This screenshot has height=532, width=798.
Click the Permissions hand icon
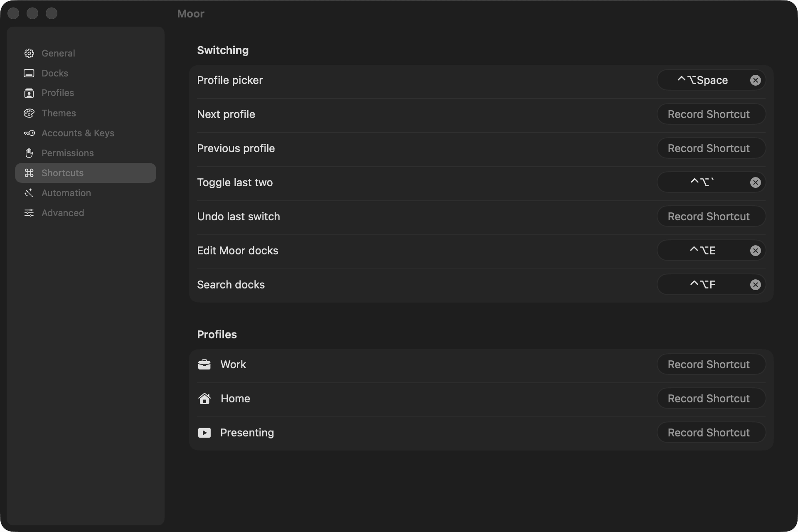(x=29, y=153)
